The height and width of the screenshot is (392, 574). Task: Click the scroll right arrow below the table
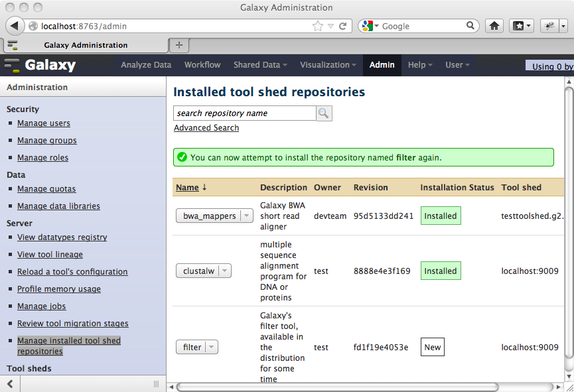[x=558, y=387]
